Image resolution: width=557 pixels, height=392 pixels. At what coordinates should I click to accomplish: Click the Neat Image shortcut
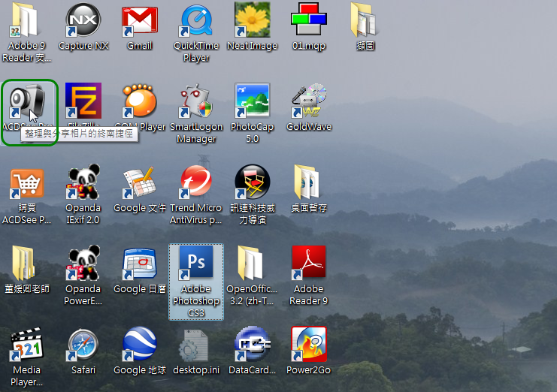tap(253, 20)
